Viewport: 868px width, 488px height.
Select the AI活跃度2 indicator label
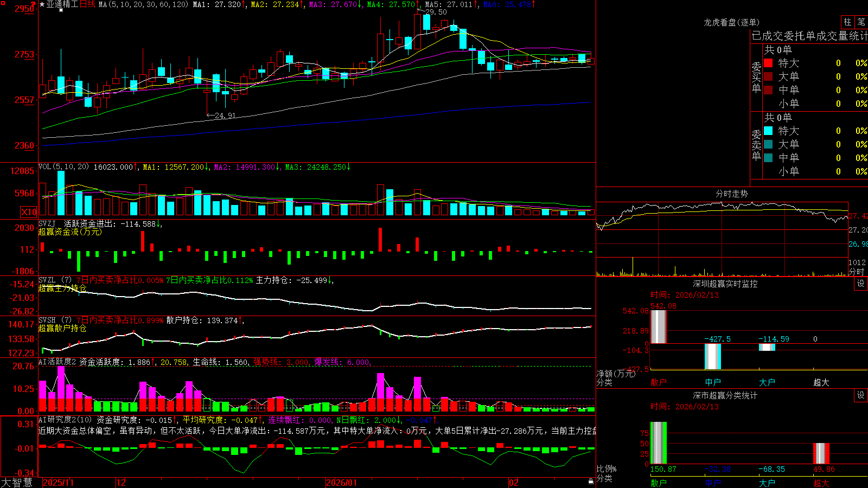58,362
